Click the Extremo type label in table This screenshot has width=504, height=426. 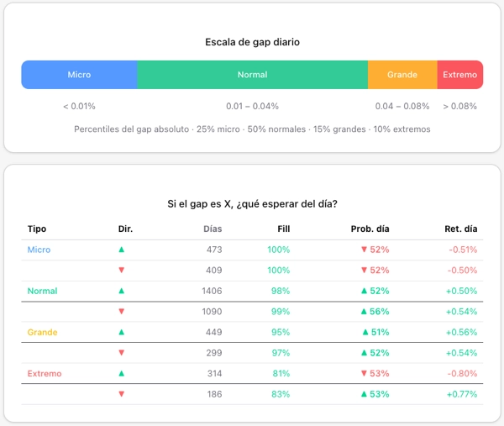coord(45,374)
